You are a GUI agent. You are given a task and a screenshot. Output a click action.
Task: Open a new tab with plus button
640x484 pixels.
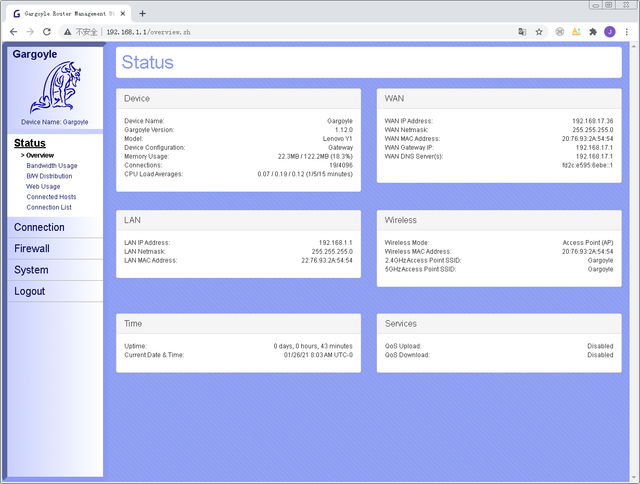pos(142,13)
